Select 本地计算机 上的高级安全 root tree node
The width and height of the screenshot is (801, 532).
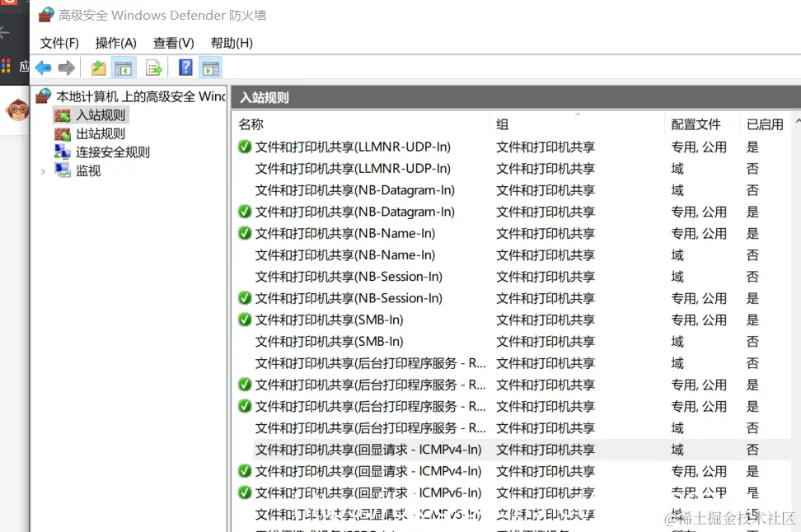(140, 96)
